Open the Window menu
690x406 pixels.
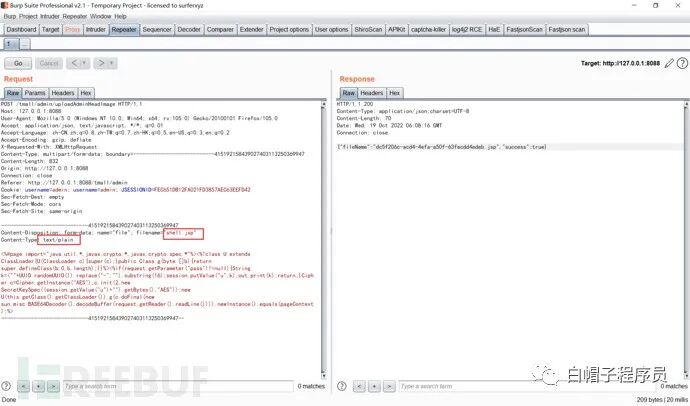pyautogui.click(x=101, y=16)
